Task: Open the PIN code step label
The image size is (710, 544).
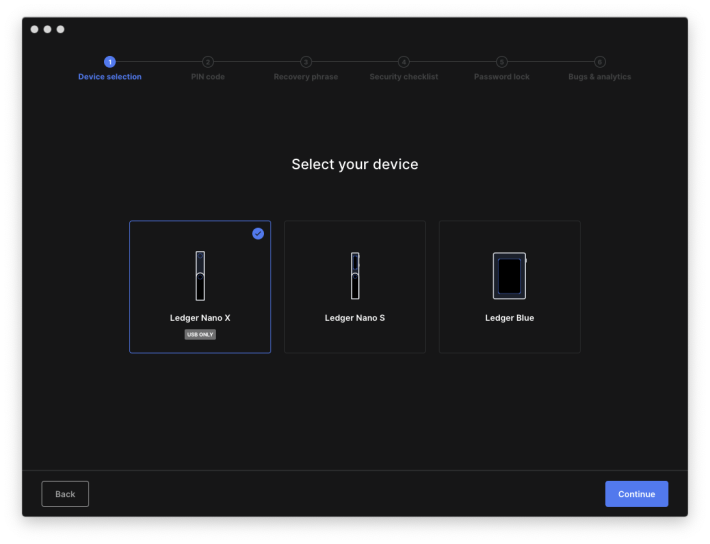Action: (x=208, y=77)
